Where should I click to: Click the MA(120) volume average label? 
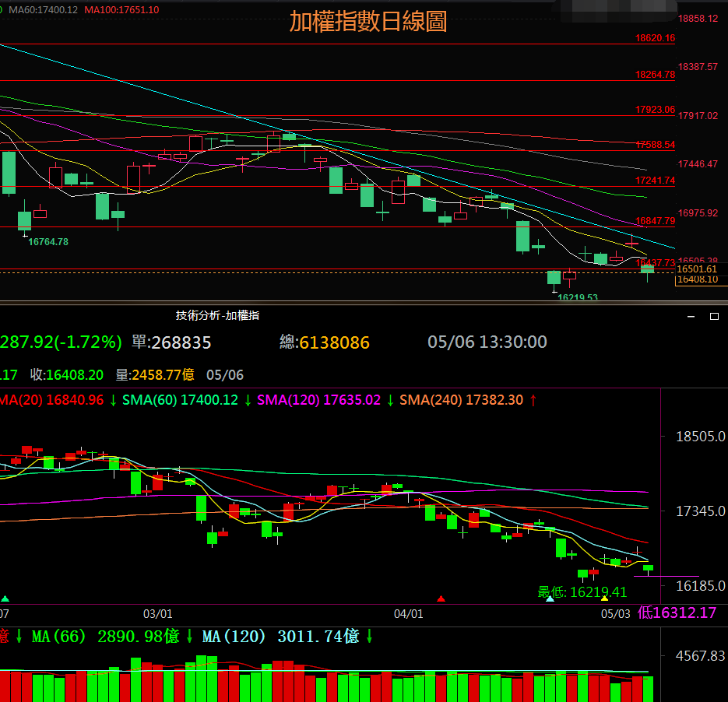280,637
